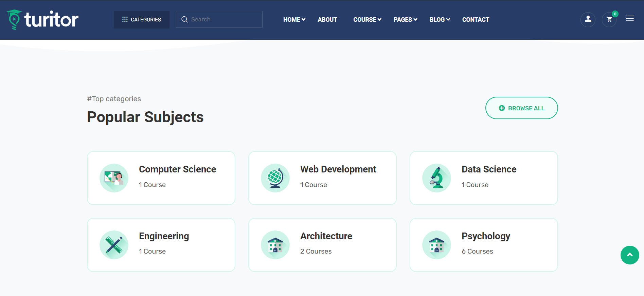Click the Web Development globe icon
This screenshot has width=644, height=296.
(275, 178)
